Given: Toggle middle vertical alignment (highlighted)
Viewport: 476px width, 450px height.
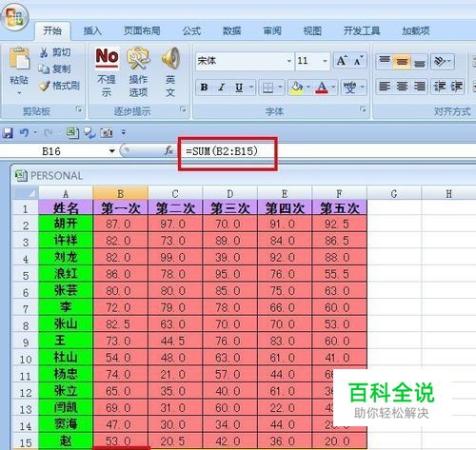Looking at the screenshot, I should click(402, 61).
